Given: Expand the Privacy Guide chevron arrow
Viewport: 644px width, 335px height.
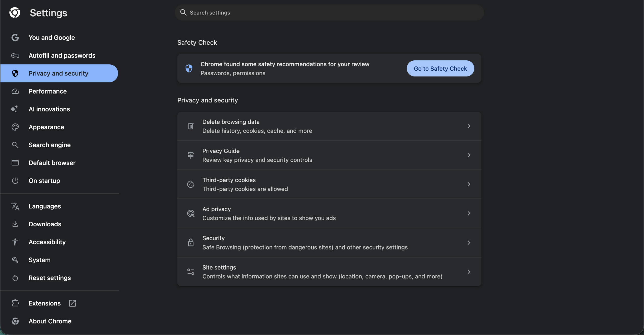Looking at the screenshot, I should click(x=469, y=155).
